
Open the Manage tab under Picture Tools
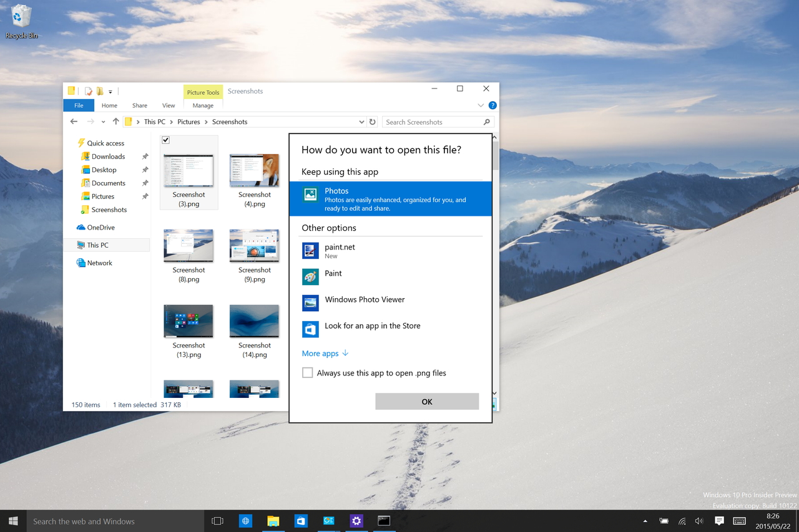tap(203, 105)
